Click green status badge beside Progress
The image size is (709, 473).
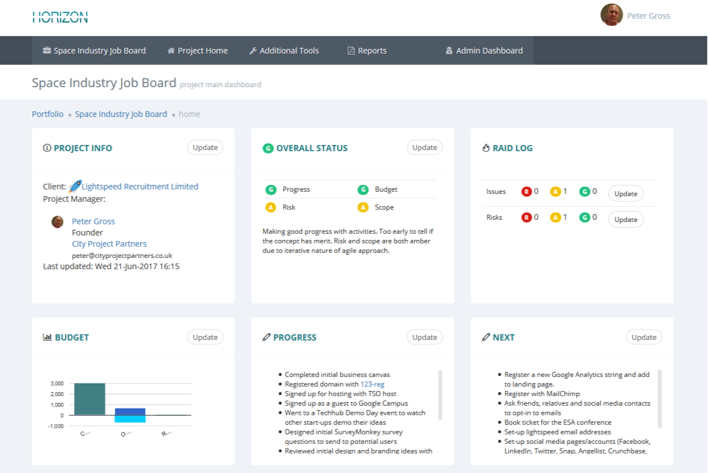270,189
